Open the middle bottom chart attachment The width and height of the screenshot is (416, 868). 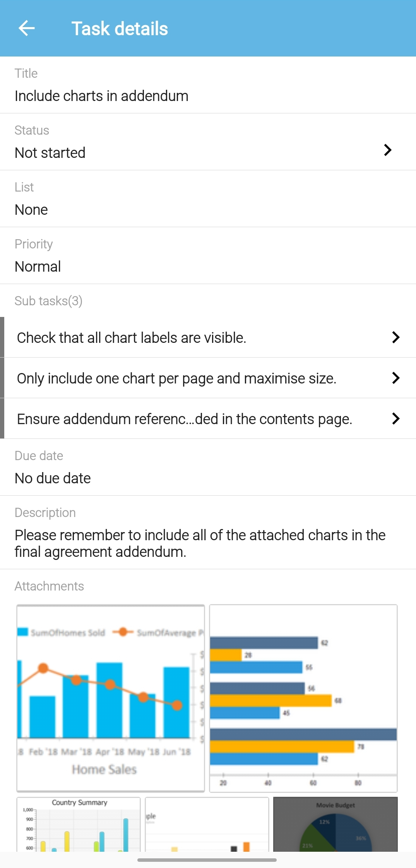pos(207,824)
